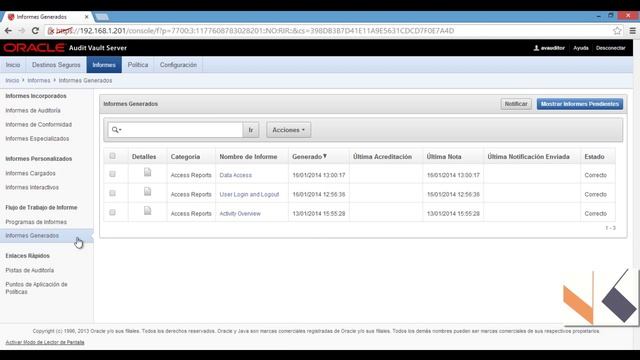Check the box for Activity Overview report

click(x=112, y=213)
